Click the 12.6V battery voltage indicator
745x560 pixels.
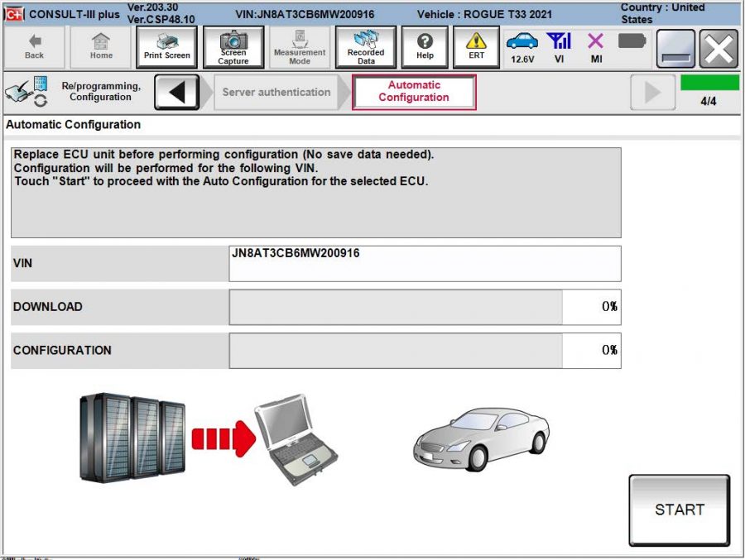(524, 45)
